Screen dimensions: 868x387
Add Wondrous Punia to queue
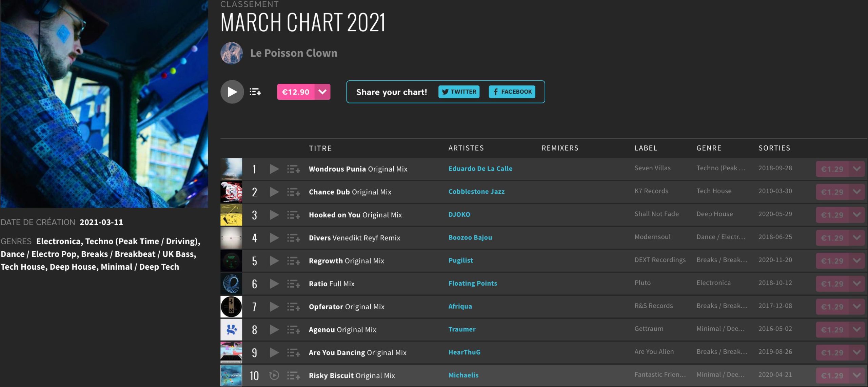click(294, 169)
